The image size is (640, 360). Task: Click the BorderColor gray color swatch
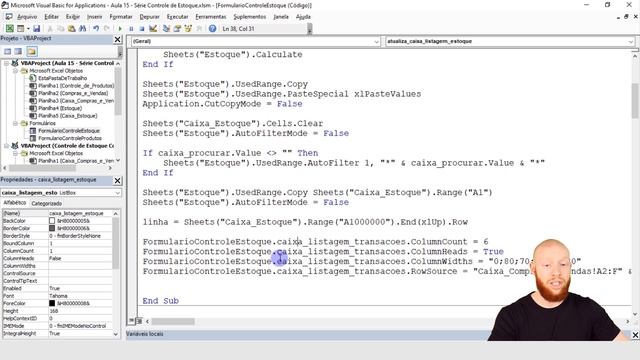point(52,228)
